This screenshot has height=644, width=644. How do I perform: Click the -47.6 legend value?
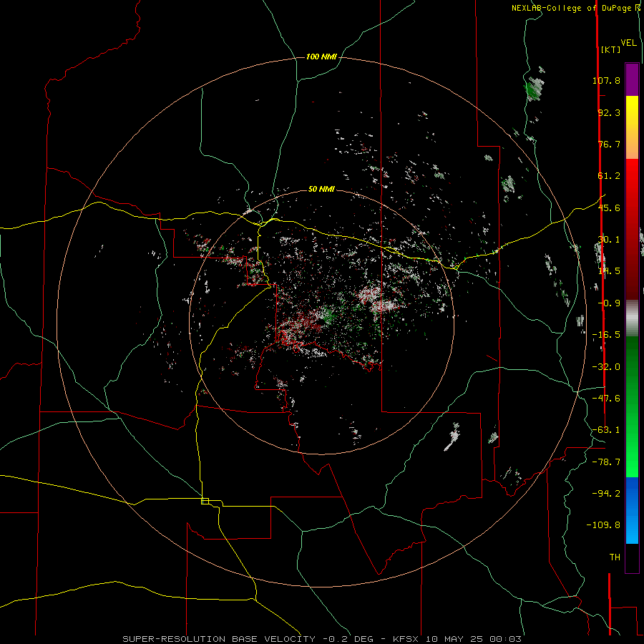point(606,399)
